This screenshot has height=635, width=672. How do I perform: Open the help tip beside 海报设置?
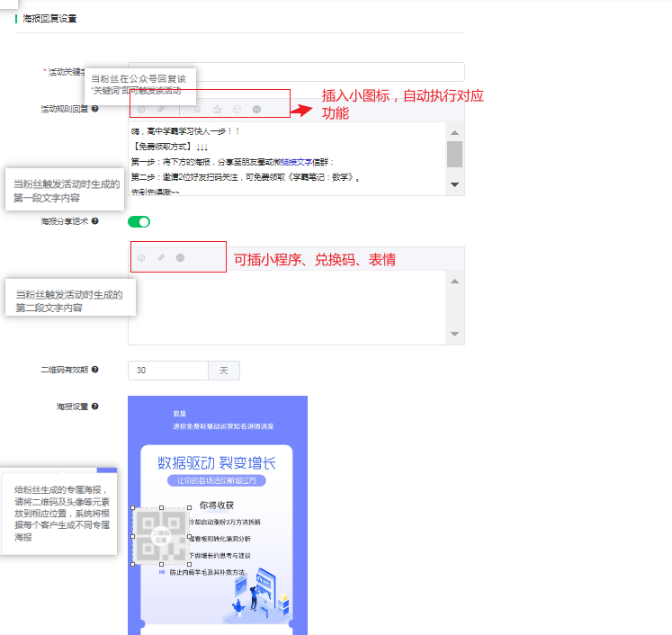pyautogui.click(x=95, y=406)
